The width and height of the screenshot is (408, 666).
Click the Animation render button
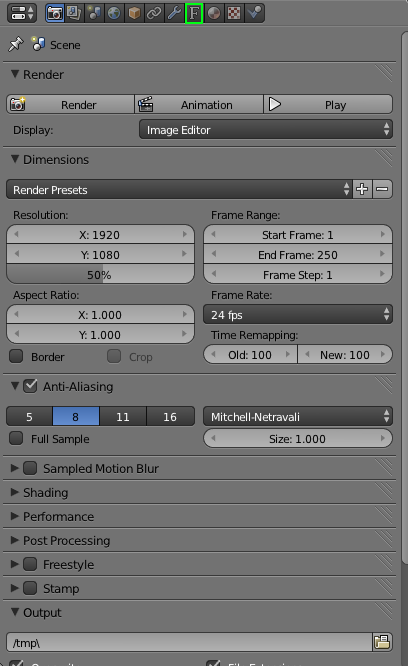point(199,104)
